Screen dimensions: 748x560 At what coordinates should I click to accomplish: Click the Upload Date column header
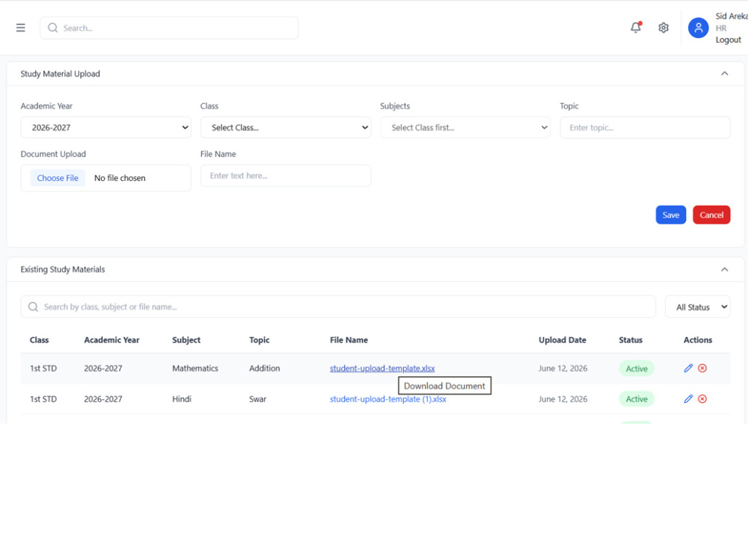(x=562, y=339)
